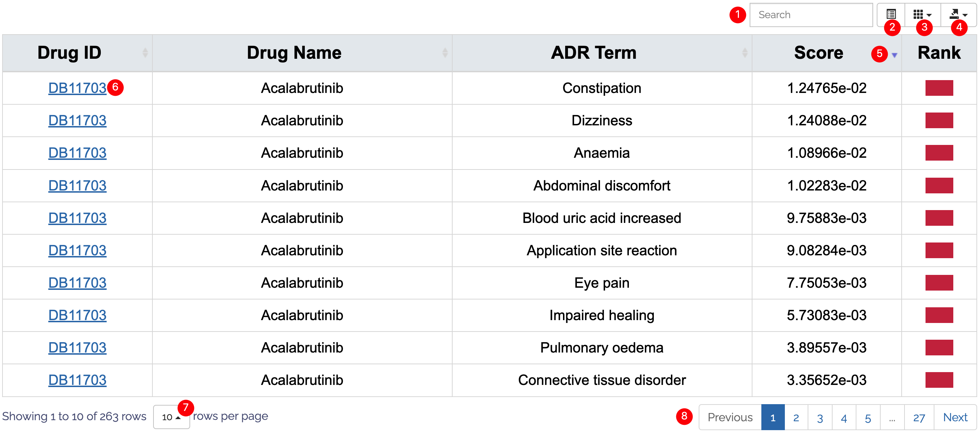This screenshot has height=433, width=980.
Task: Sort by Drug Name column arrows
Action: click(445, 52)
